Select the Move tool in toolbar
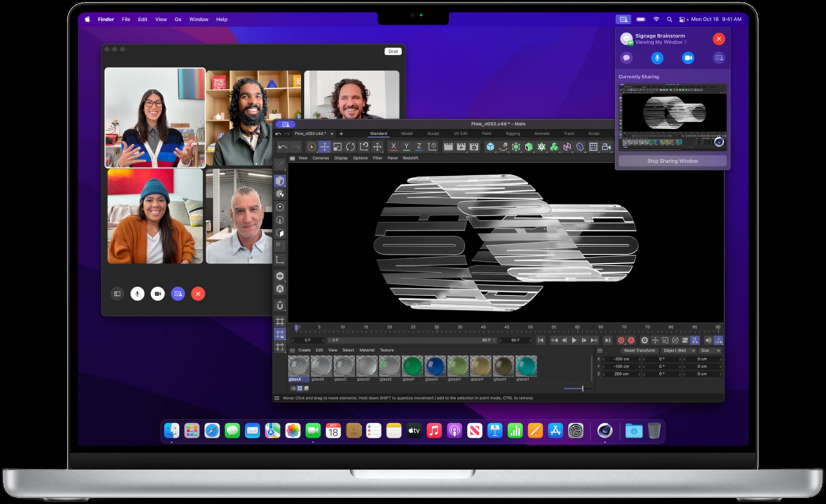This screenshot has height=504, width=826. point(324,147)
